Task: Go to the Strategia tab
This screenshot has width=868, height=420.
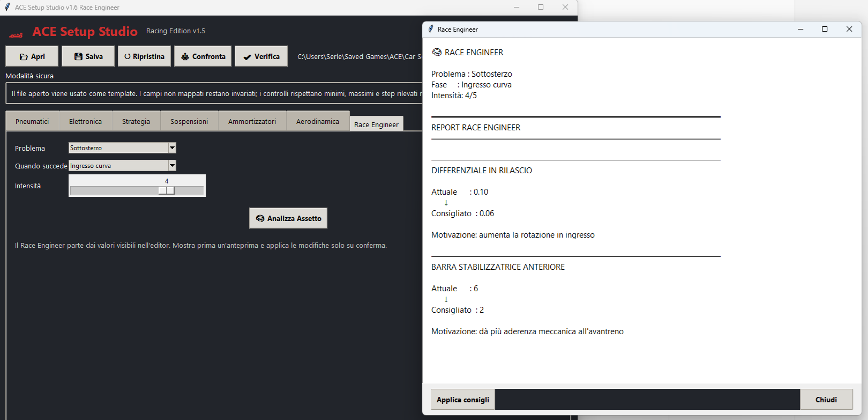Action: coord(136,121)
